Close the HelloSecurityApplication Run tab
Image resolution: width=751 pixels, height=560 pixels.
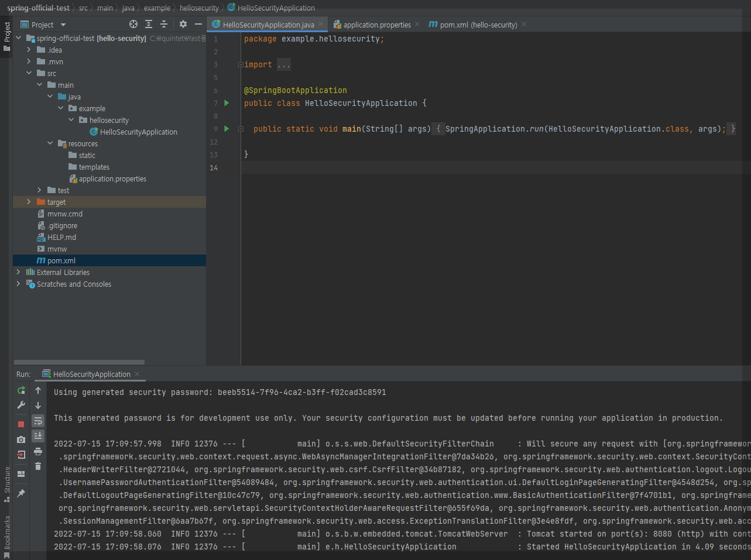click(137, 374)
